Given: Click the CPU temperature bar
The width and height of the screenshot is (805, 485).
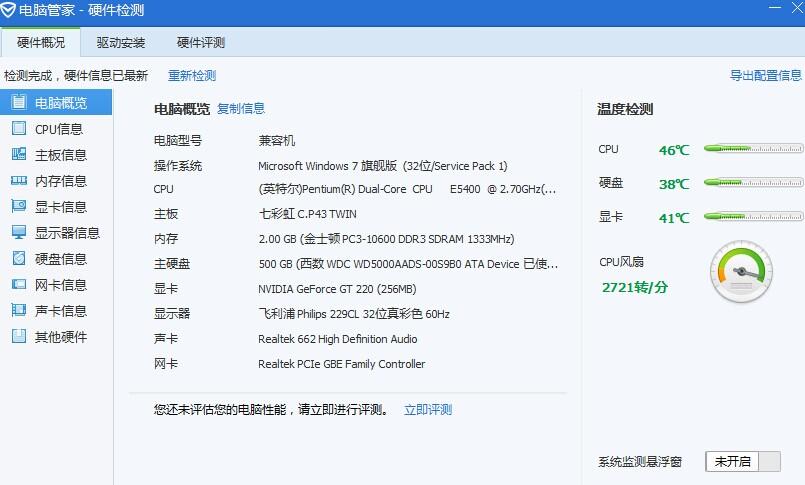Looking at the screenshot, I should coord(753,148).
